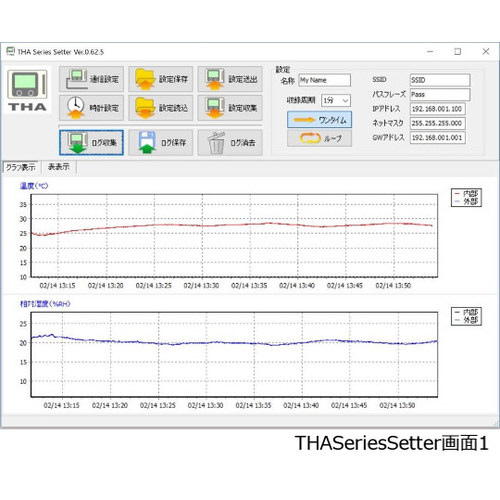Click the パスフレーズ Pass field
The height and width of the screenshot is (500, 500).
click(440, 95)
